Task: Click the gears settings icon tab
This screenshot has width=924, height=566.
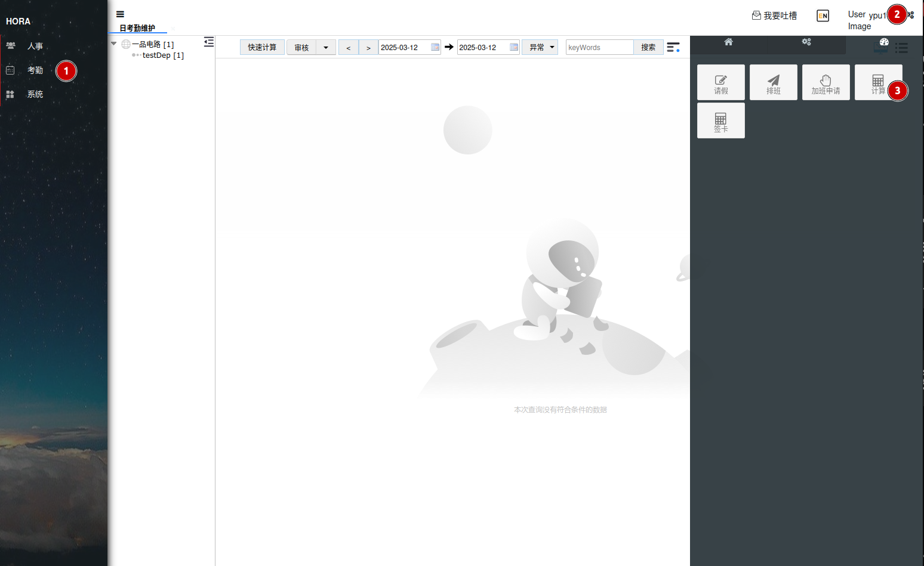Action: pos(806,42)
